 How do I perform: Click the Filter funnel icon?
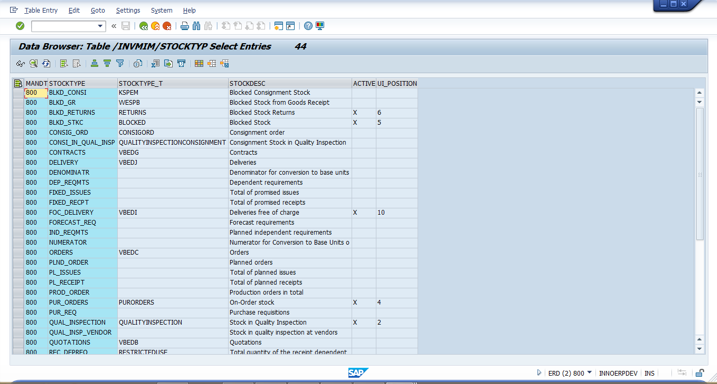click(120, 64)
